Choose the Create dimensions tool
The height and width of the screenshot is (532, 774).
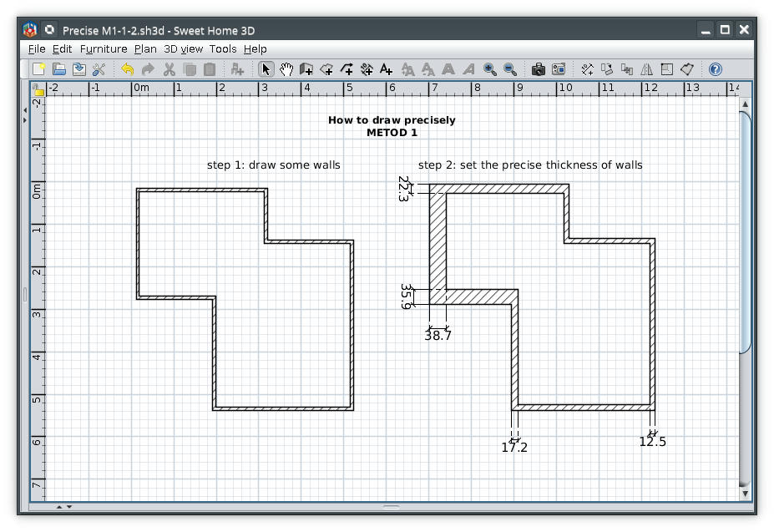[x=367, y=69]
